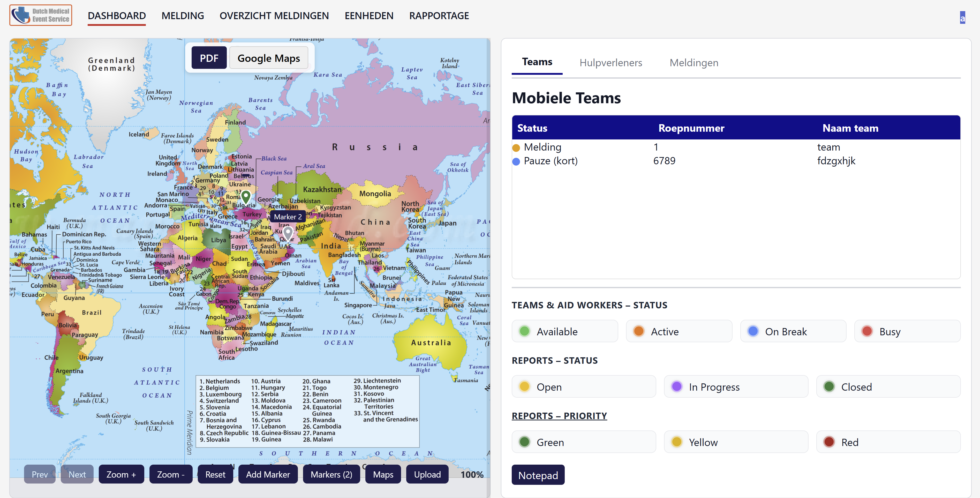Screen dimensions: 980x498
Task: Go to OVERZICHT MELDINGEN
Action: (x=274, y=16)
